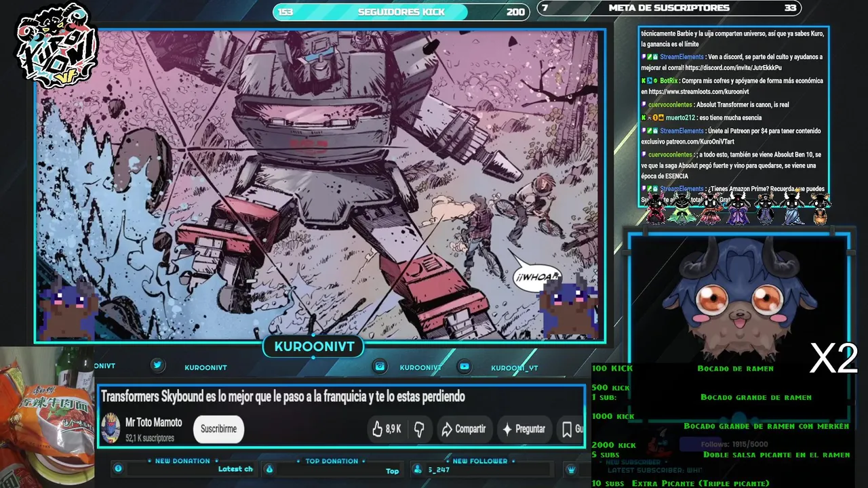This screenshot has width=868, height=488.
Task: Click the Instagram camera icon in social bar
Action: tap(380, 366)
